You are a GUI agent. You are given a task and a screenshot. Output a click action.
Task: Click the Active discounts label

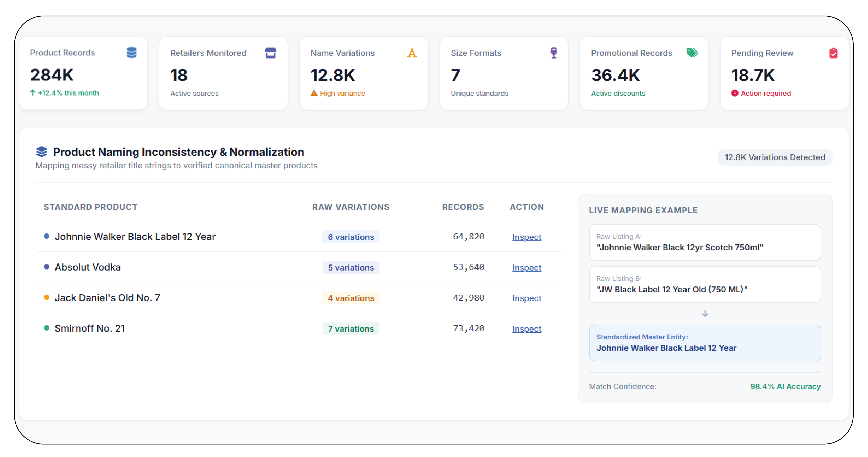tap(618, 93)
